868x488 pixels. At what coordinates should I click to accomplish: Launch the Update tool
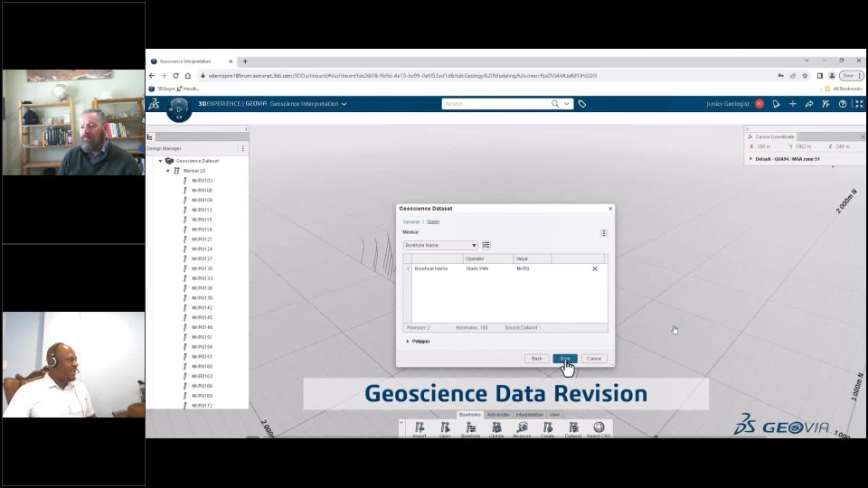pos(496,427)
